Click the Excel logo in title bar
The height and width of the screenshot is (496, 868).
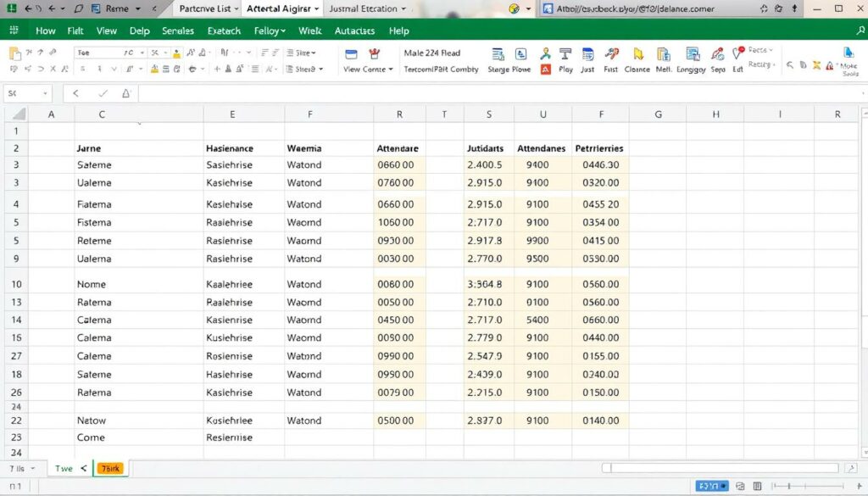click(11, 8)
